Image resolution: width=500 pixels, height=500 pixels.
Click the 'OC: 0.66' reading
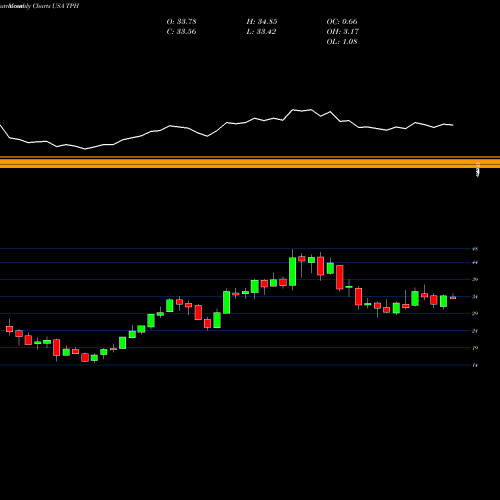pos(342,21)
